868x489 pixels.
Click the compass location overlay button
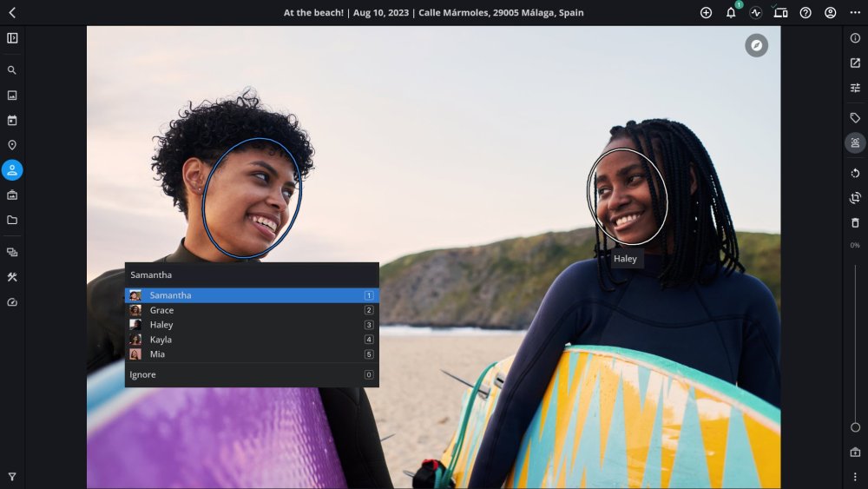[x=756, y=45]
